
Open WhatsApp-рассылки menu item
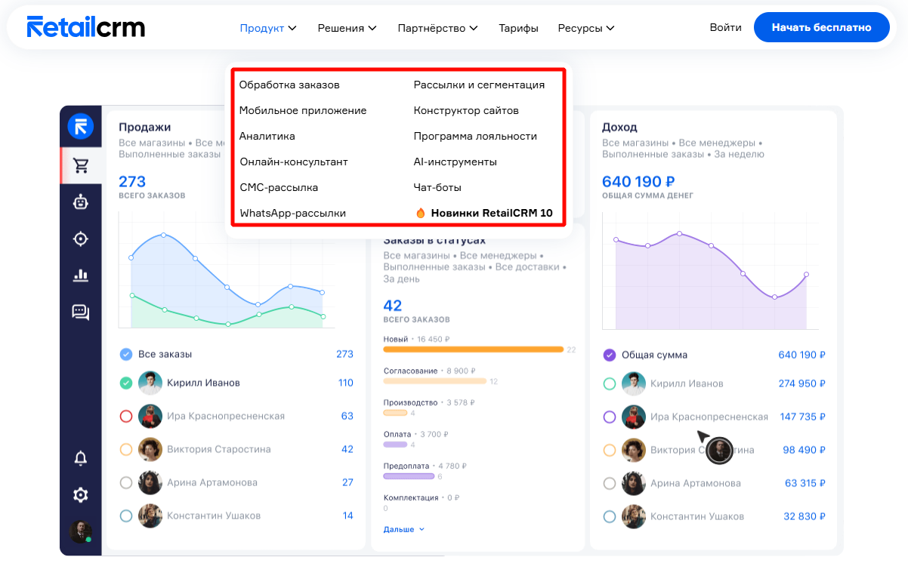(x=293, y=213)
